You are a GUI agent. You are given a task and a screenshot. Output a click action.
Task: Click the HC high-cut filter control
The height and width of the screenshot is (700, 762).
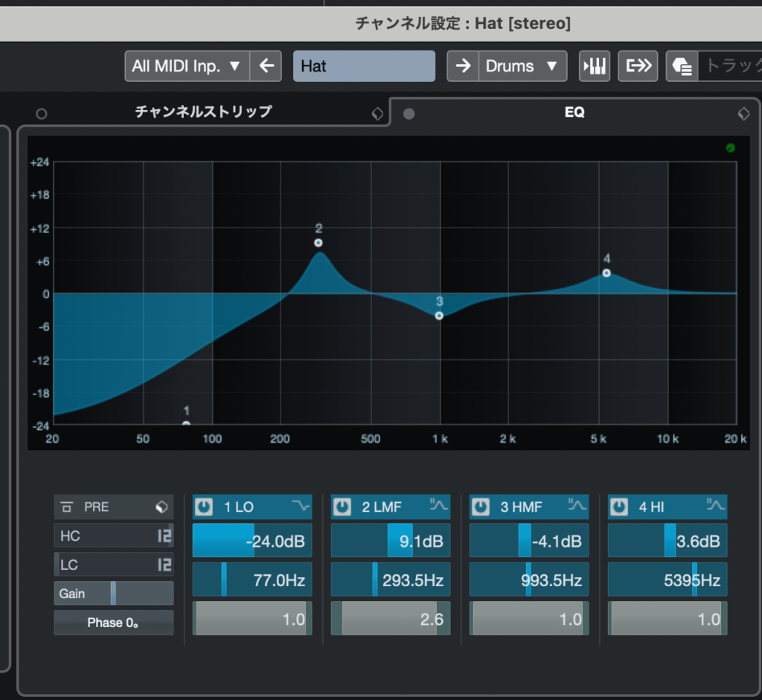[x=113, y=536]
